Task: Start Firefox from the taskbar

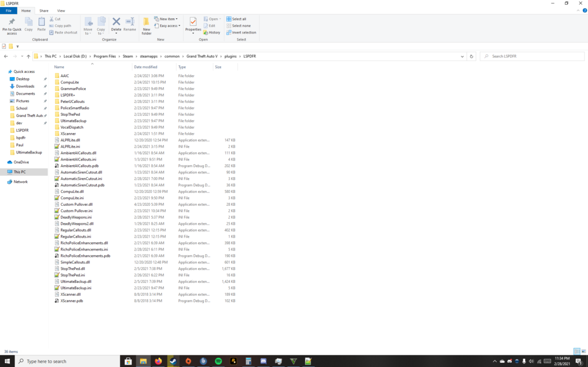Action: point(159,361)
